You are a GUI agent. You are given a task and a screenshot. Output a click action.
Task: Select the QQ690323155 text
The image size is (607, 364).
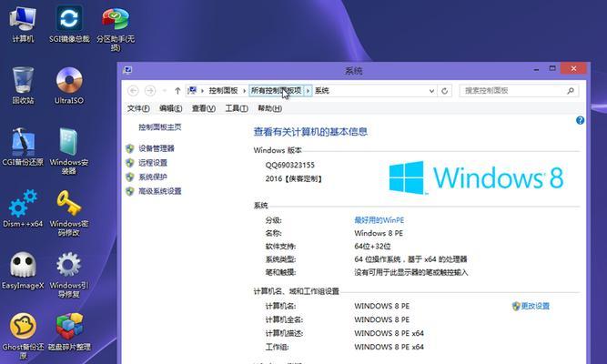[x=290, y=165]
